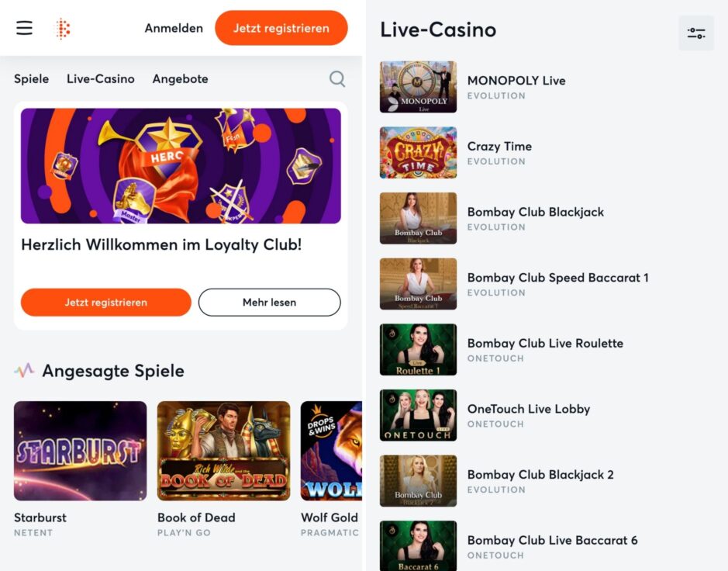Viewport: 728px width, 571px height.
Task: Open the Angebote tab
Action: (180, 79)
